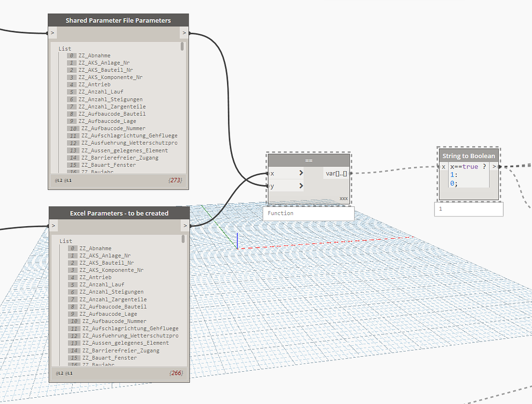Click the String to Boolean output port arrow
532x404 pixels.
coord(495,167)
